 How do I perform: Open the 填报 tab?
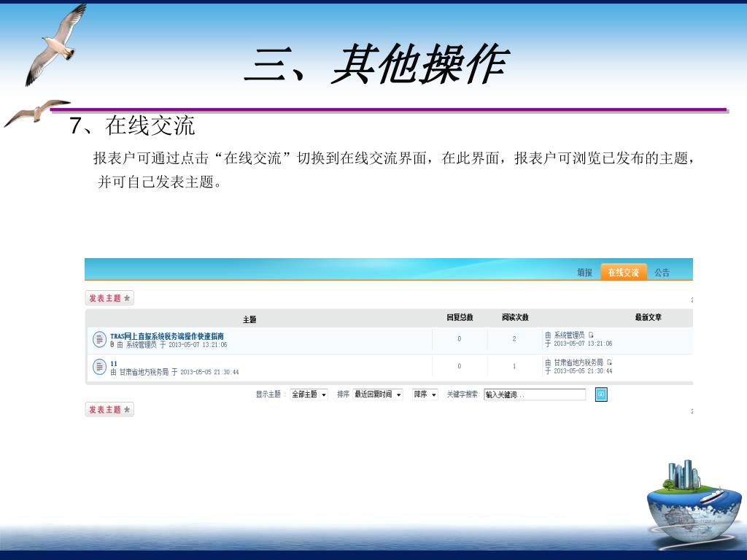point(584,273)
